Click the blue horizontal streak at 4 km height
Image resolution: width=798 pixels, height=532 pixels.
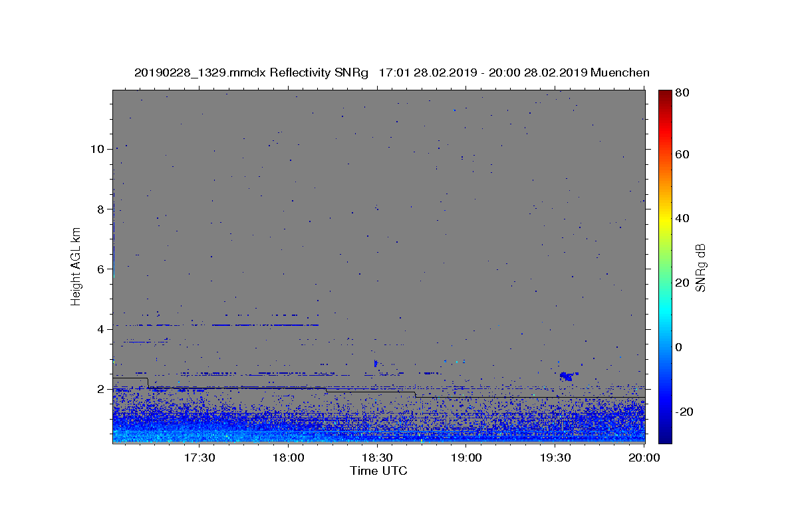tap(265, 325)
